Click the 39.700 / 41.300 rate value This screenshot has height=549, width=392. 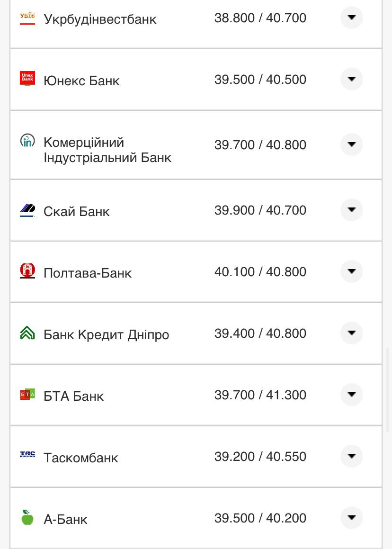coord(260,395)
